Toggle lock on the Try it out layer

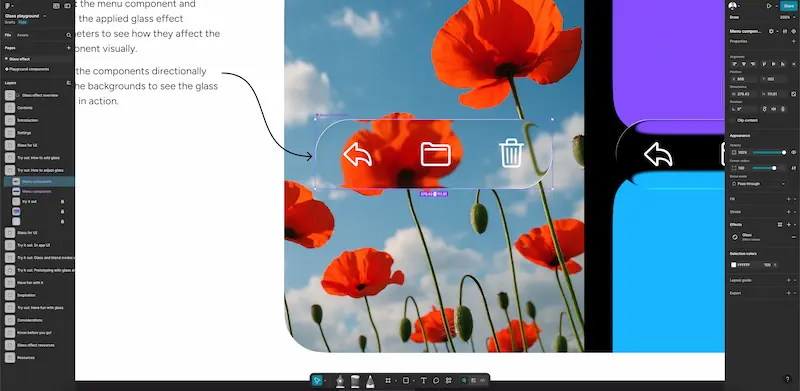click(63, 202)
